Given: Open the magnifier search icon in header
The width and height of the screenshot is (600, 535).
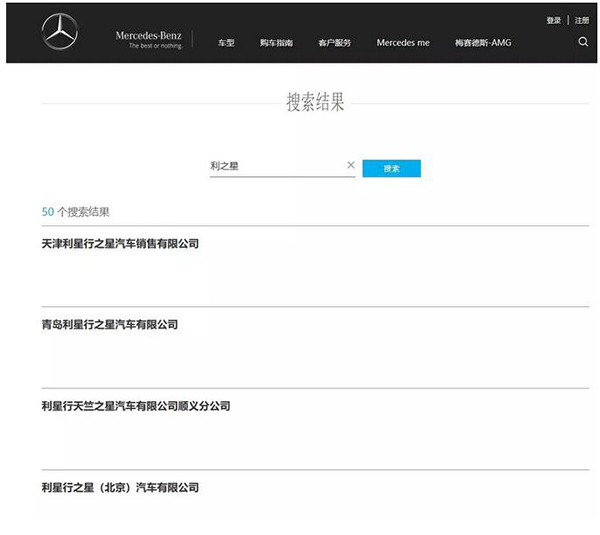Looking at the screenshot, I should click(x=583, y=42).
